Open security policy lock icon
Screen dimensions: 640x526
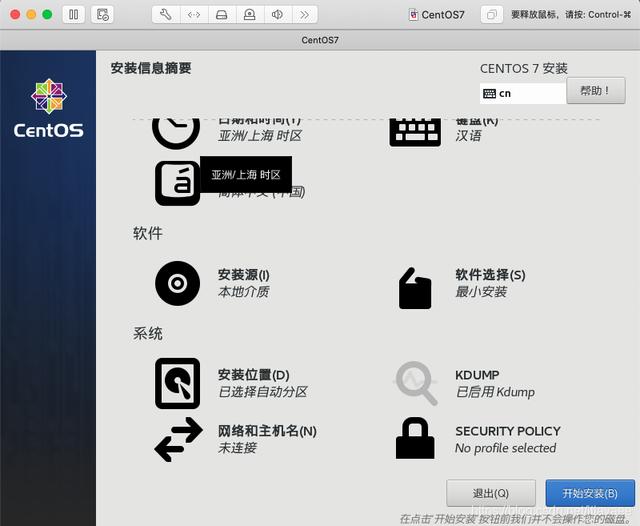coord(415,438)
